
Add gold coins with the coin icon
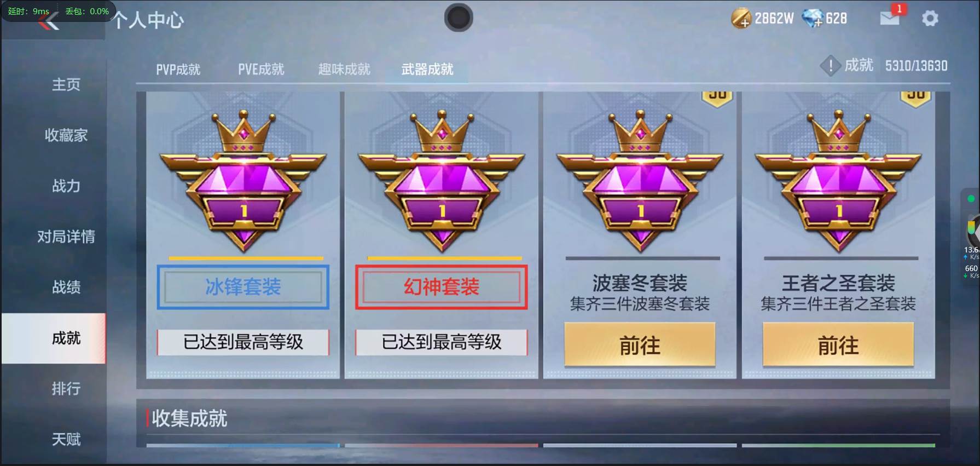click(x=741, y=19)
